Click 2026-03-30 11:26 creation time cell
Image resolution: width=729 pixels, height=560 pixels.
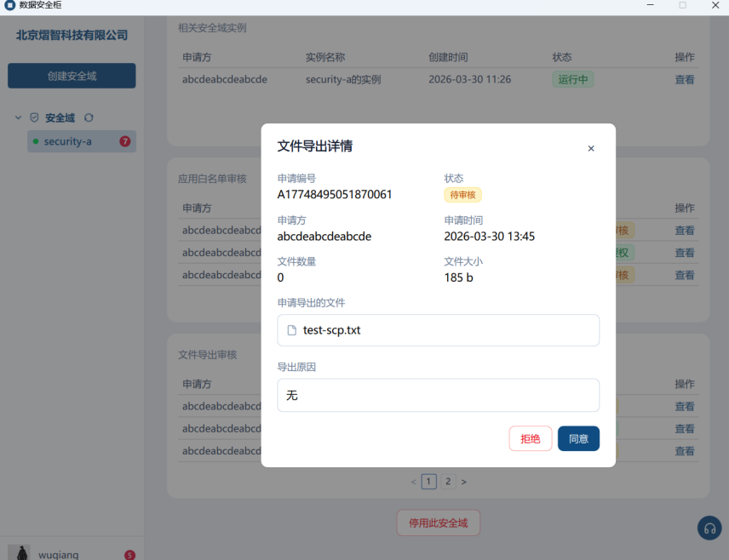click(x=469, y=79)
